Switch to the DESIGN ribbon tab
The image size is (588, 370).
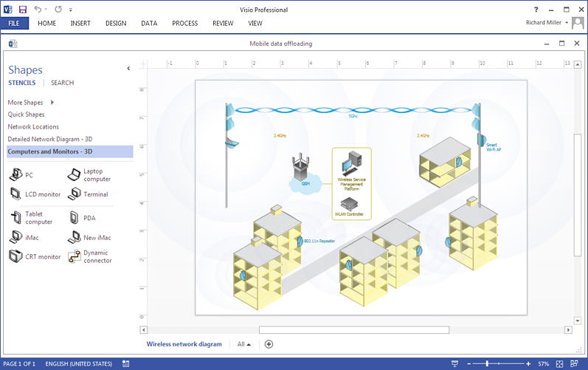116,24
